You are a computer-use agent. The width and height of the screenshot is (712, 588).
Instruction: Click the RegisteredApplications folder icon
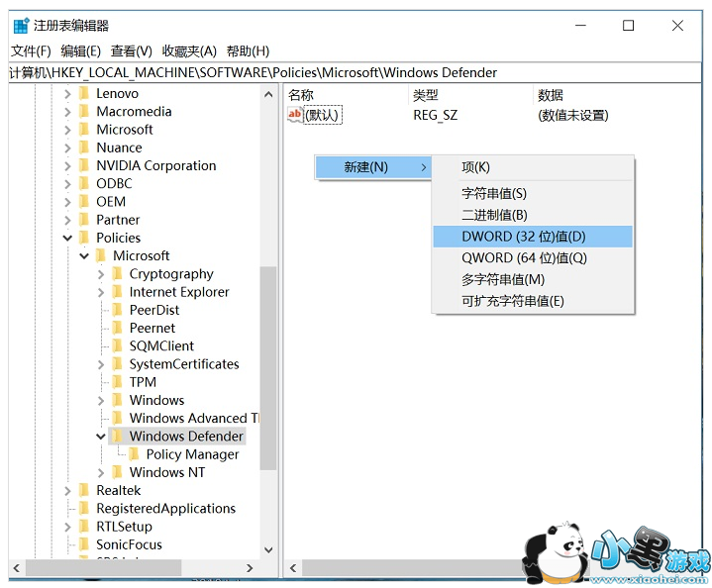[x=84, y=508]
